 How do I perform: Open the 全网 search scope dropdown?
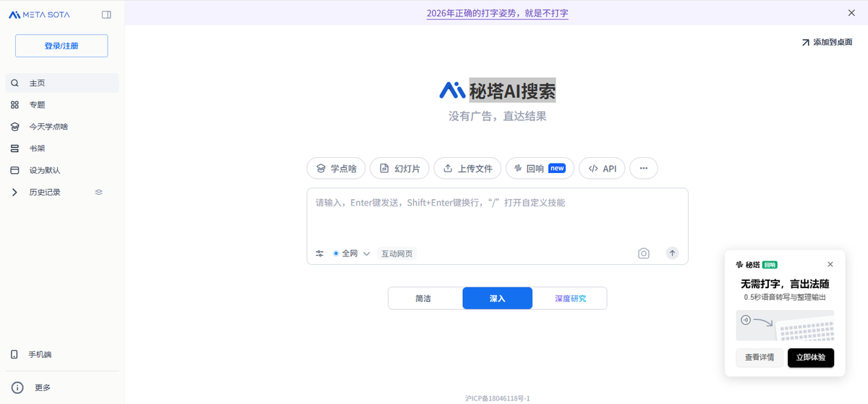coord(352,253)
